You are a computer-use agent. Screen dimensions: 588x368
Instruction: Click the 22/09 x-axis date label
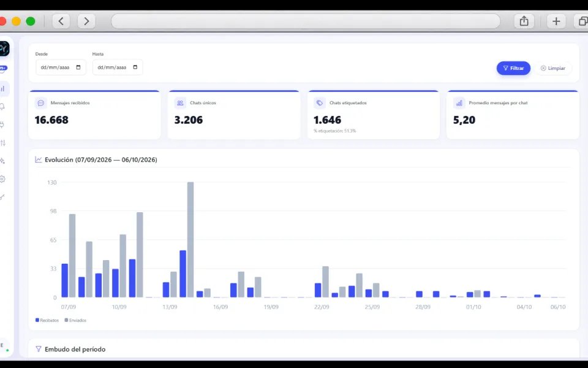tap(322, 307)
